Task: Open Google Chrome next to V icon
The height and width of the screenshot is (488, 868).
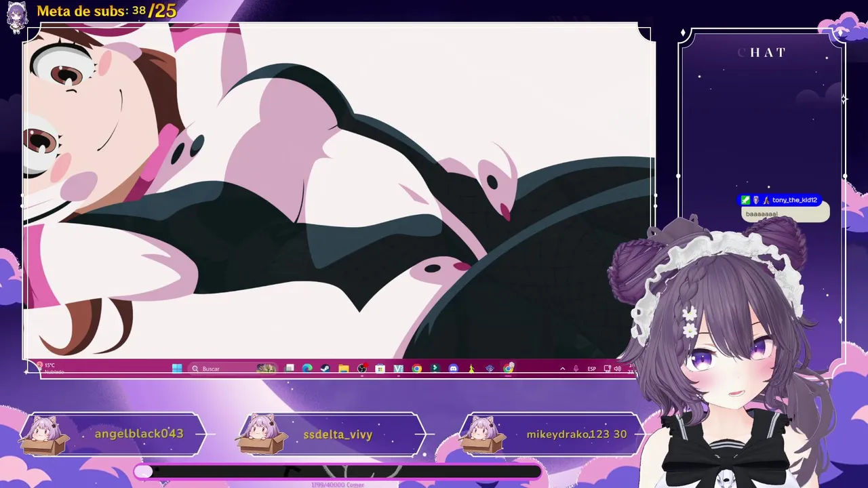Action: tap(416, 368)
